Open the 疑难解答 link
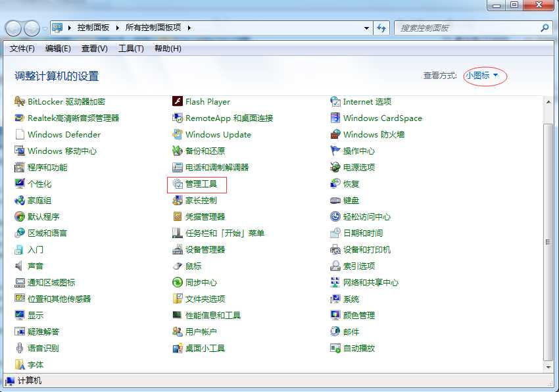The width and height of the screenshot is (559, 392). (x=43, y=331)
